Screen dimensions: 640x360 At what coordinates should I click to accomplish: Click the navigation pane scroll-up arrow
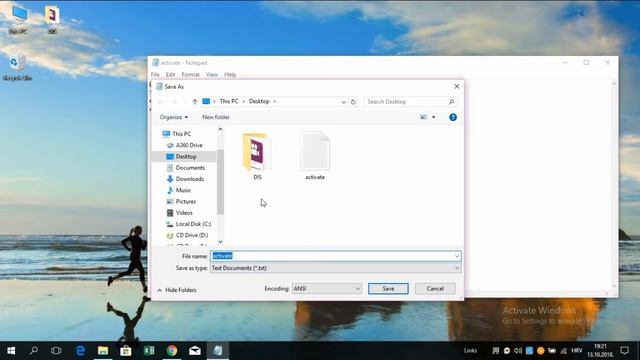pos(220,130)
